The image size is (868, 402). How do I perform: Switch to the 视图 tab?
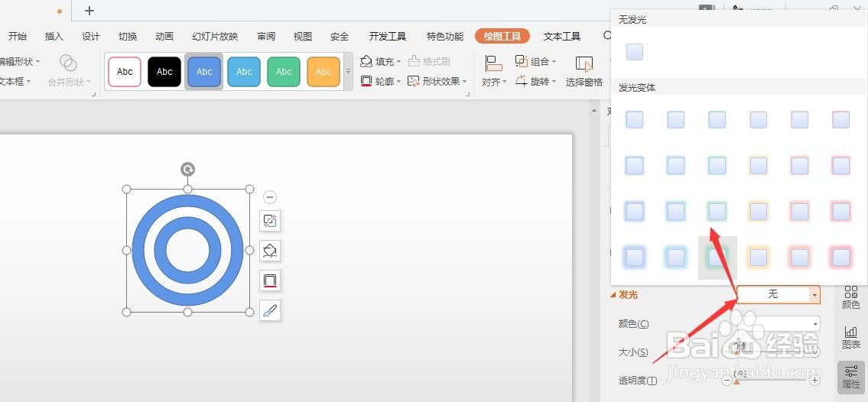[x=303, y=37]
